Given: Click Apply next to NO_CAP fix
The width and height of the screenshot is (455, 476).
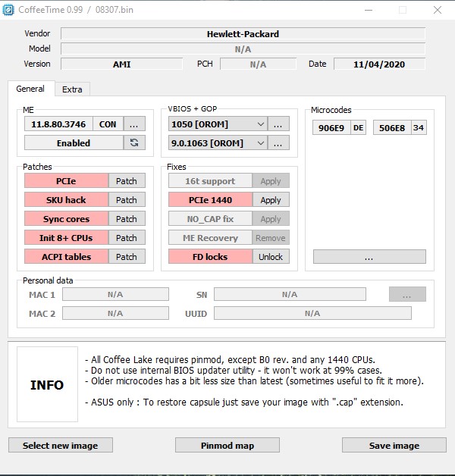Looking at the screenshot, I should coord(271,219).
